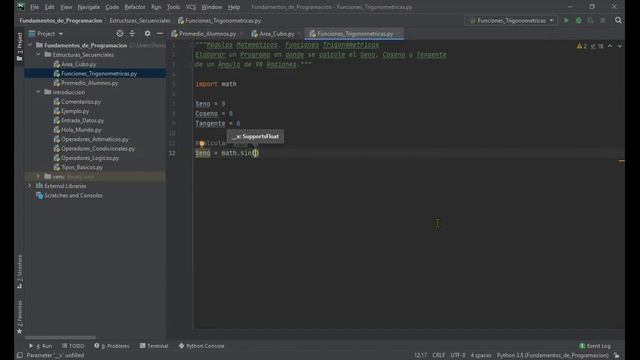Click the lock icon in status bar
The image size is (640, 360).
point(617,355)
